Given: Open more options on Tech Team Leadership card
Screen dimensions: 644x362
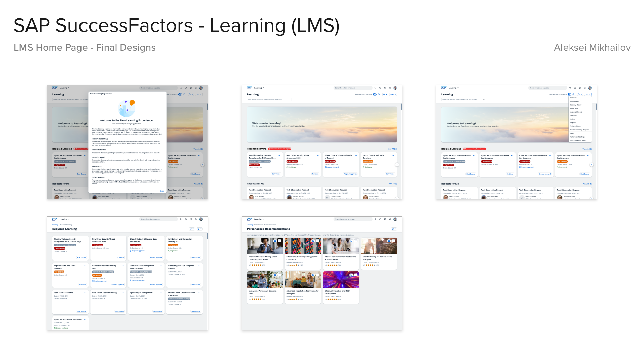Looking at the screenshot, I should pos(85,293).
